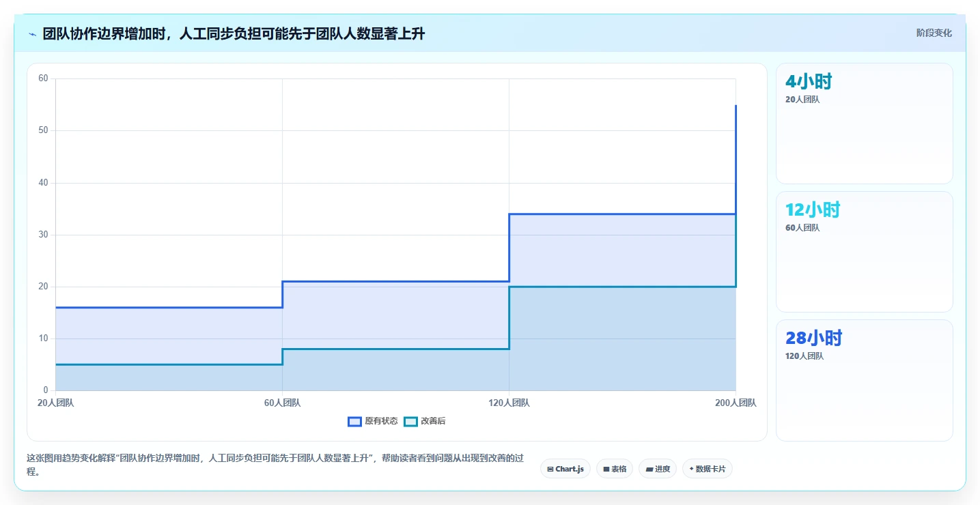Click the 200人团队 x-axis label
This screenshot has height=505, width=980.
coord(736,403)
